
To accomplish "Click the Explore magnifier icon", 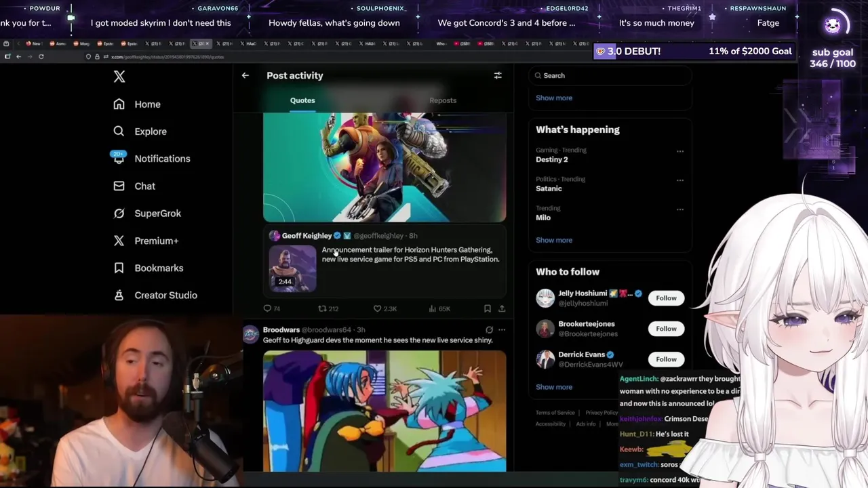I will tap(119, 131).
